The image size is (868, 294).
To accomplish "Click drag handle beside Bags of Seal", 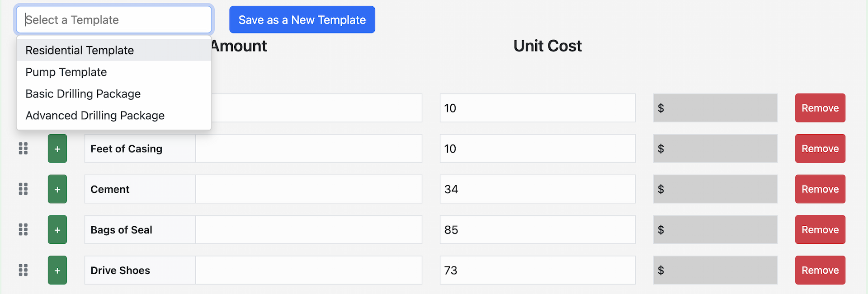I will 23,230.
